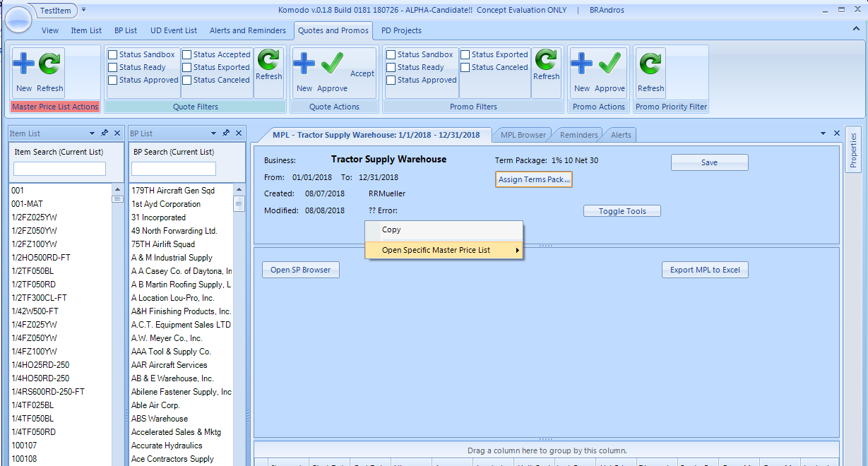Enable Status Exported quote filter
Image resolution: width=868 pixels, height=466 pixels.
[187, 67]
